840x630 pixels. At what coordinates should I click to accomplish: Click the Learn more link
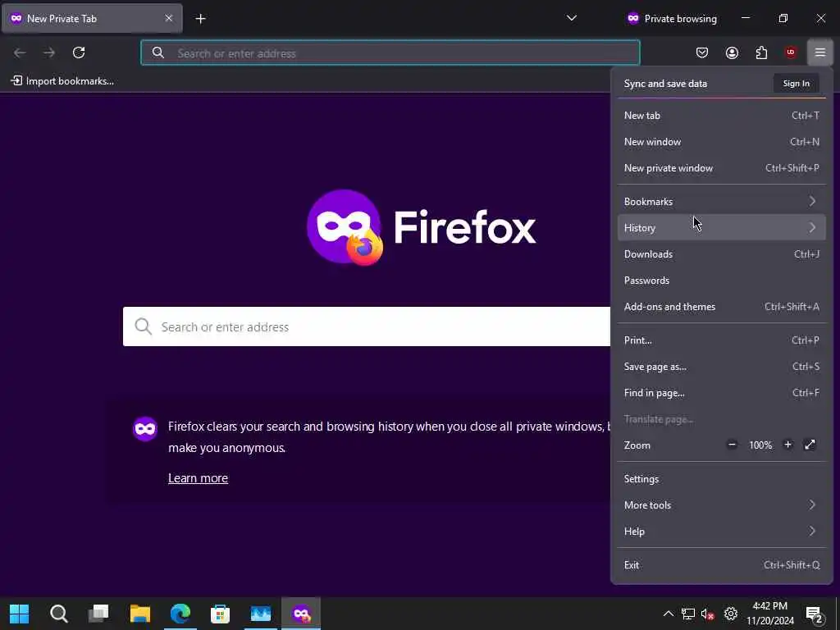click(199, 478)
